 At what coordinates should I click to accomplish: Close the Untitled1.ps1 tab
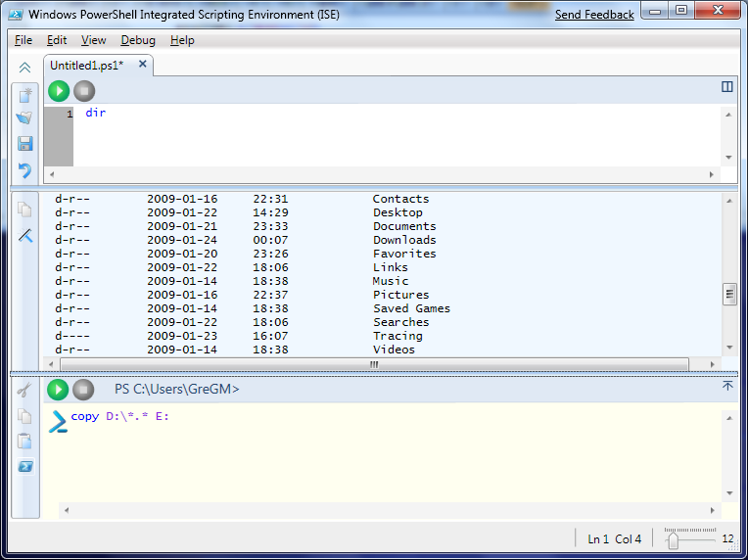(142, 64)
